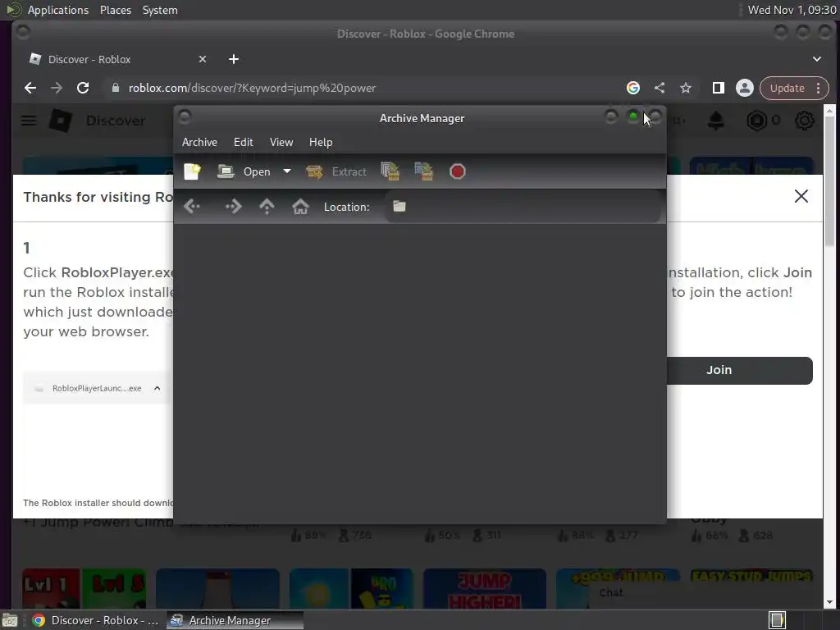Screen dimensions: 840x630
Task: Click the clock in the top panel
Action: tap(792, 10)
